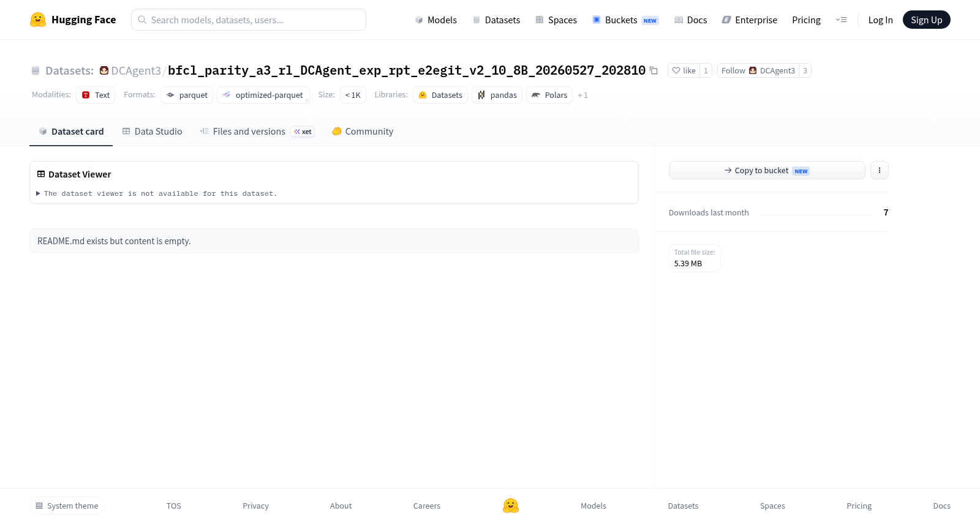The width and height of the screenshot is (980, 527).
Task: Click the pandas library tag
Action: click(497, 95)
